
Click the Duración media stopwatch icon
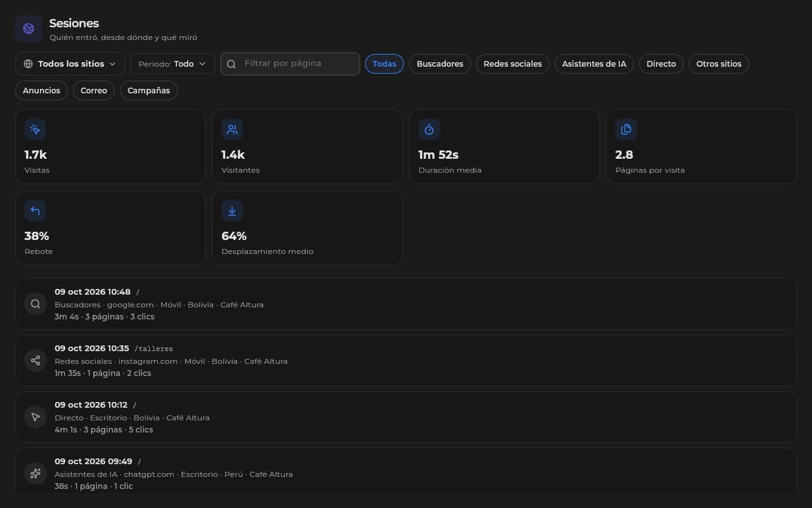[x=429, y=130]
